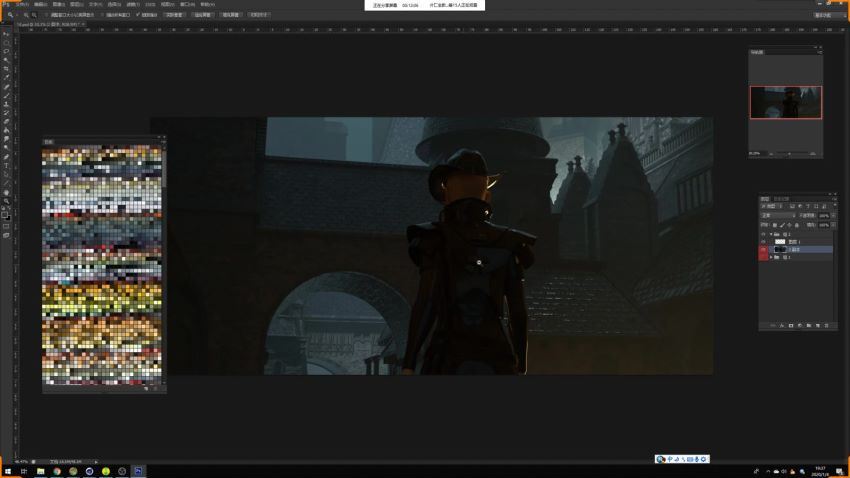
Task: Select the Blur tool
Action: pyautogui.click(x=7, y=139)
